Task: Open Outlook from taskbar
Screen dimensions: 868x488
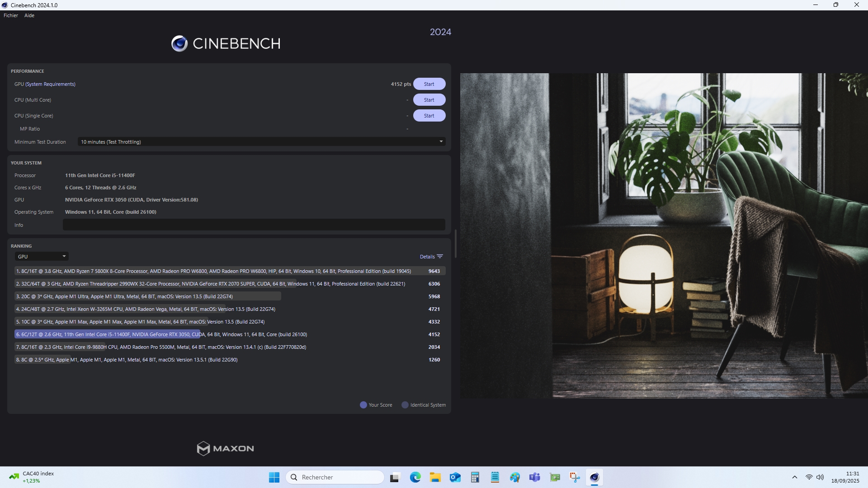Action: click(455, 477)
